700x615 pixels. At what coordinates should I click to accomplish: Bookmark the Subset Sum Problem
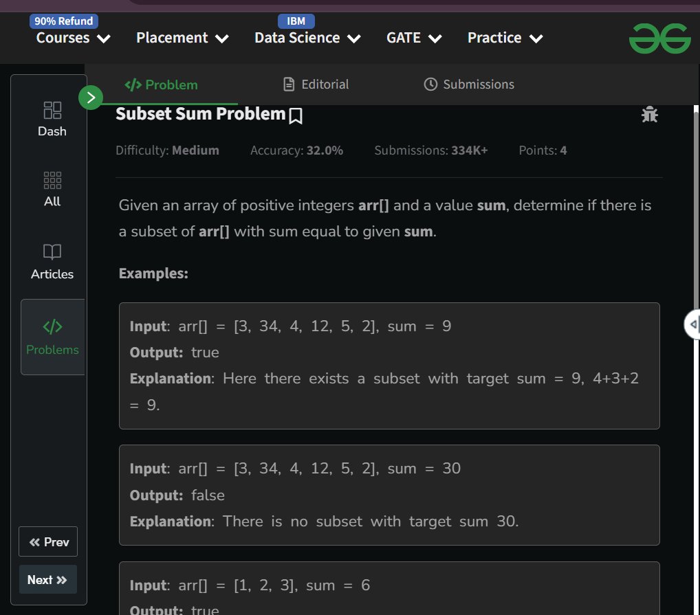point(296,116)
